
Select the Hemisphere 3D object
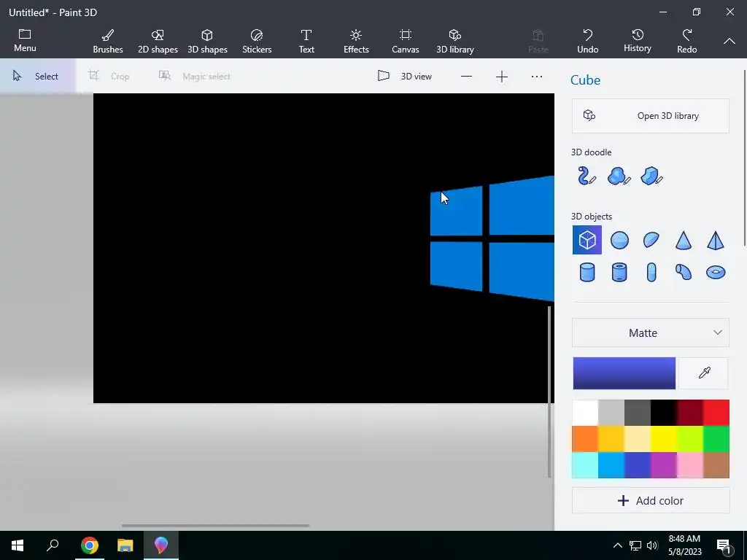[651, 240]
